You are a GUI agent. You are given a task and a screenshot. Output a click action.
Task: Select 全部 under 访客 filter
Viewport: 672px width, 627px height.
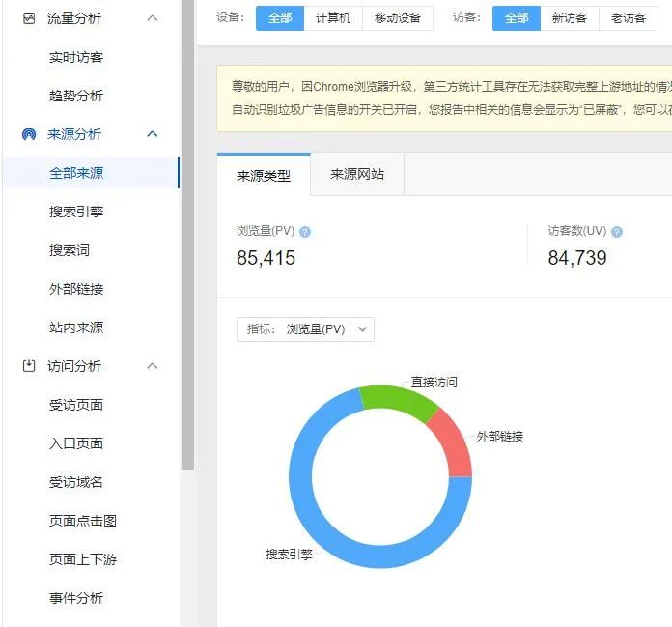517,18
